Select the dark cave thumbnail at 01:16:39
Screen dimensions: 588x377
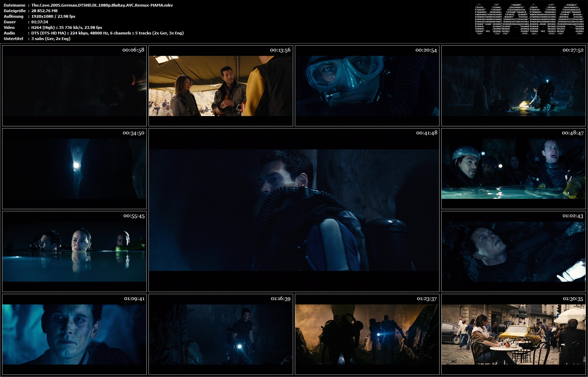click(221, 334)
